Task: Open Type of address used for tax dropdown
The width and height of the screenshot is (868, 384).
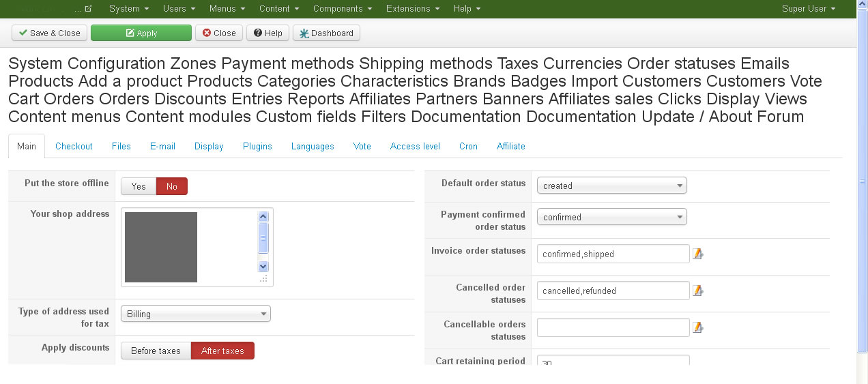Action: pyautogui.click(x=195, y=314)
